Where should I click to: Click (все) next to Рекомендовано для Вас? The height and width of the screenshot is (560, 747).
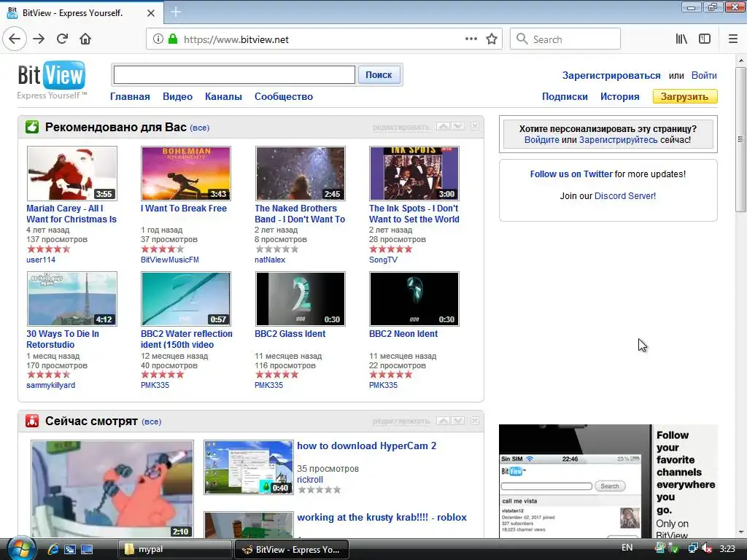click(200, 128)
